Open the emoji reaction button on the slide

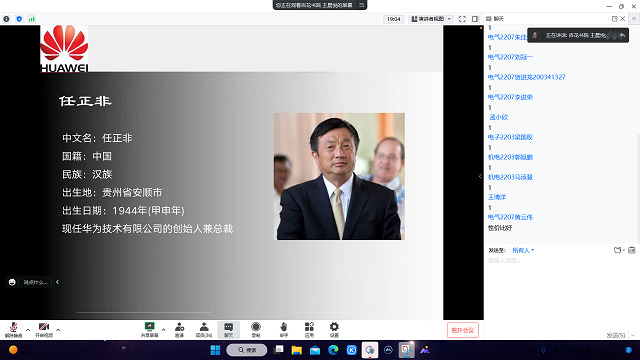[x=12, y=282]
